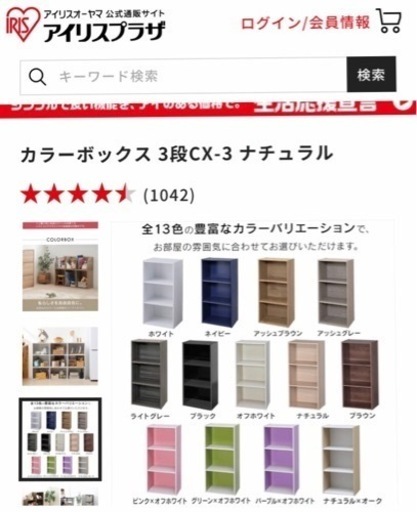Click the IRIS heart logo

[23, 24]
